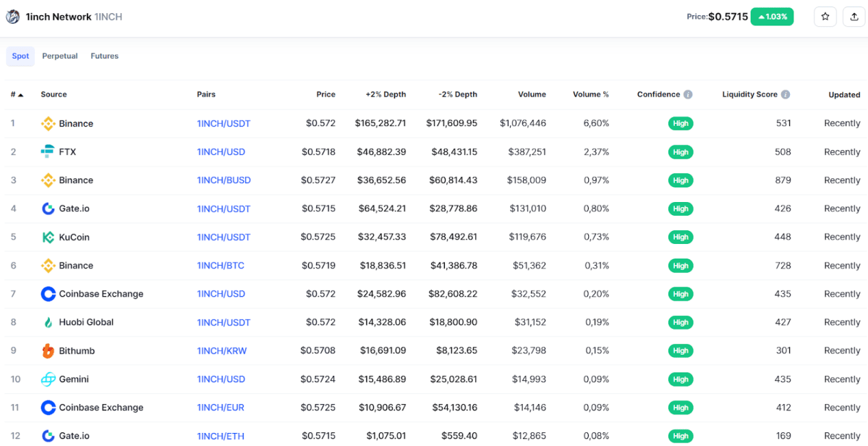Click the Binance logo in row 3

(48, 180)
